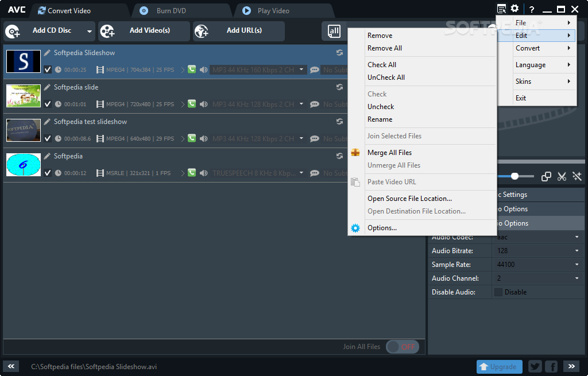Expand the Add CD Disc dropdown arrow

pyautogui.click(x=89, y=32)
